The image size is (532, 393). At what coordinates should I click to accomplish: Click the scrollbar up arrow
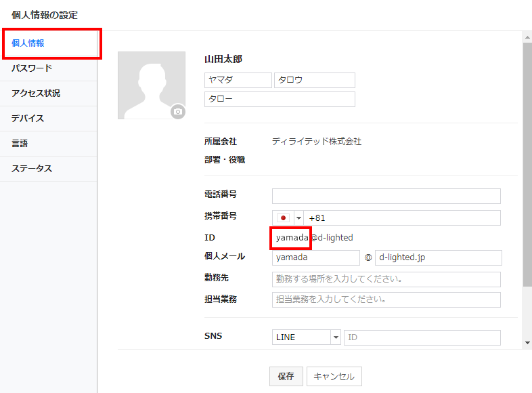tap(527, 37)
